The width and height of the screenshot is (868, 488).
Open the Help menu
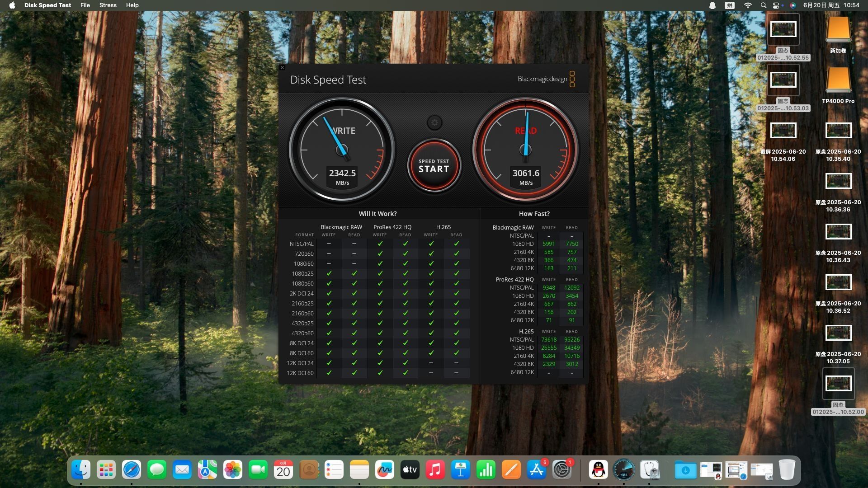point(132,5)
